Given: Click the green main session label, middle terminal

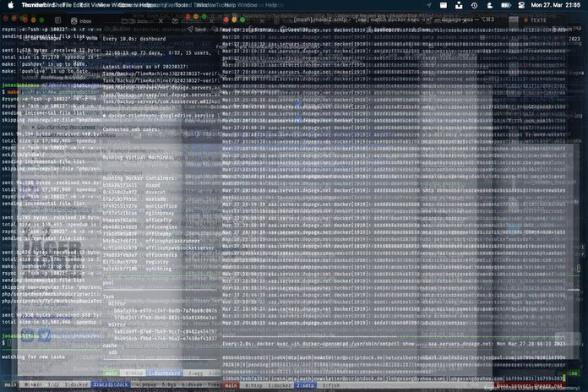Looking at the screenshot, I should [x=112, y=373].
